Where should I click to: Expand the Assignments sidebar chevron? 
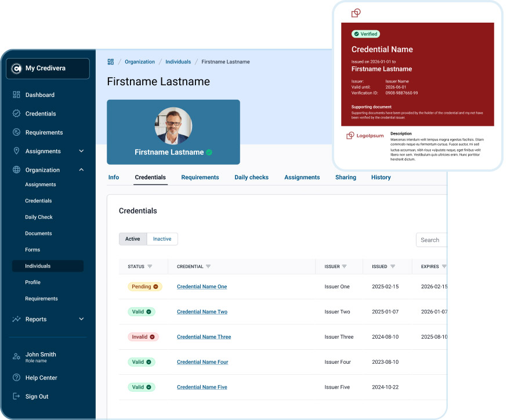click(81, 151)
